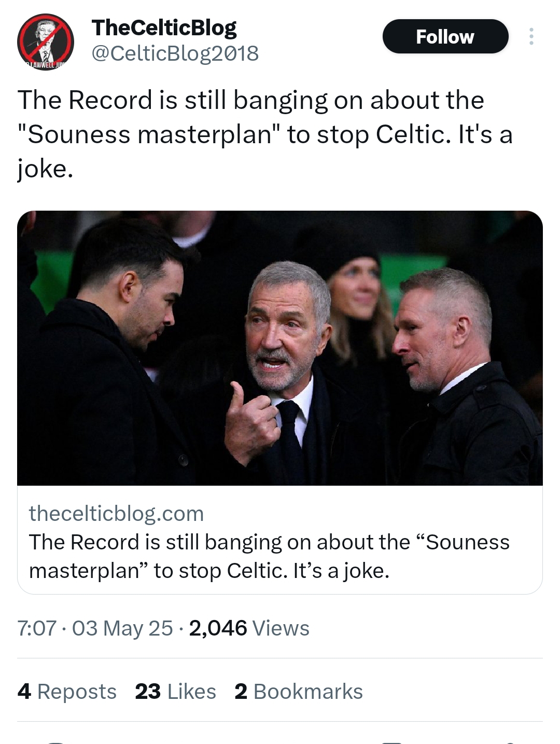Tap the reply icon at bottom left
Screen dimensions: 560x744
(x=54, y=742)
